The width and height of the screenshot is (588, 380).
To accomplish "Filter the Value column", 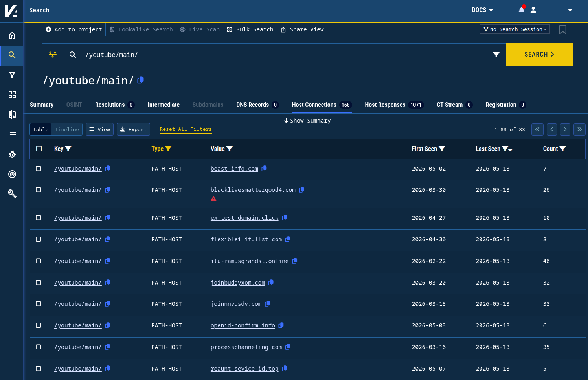I will tap(230, 149).
